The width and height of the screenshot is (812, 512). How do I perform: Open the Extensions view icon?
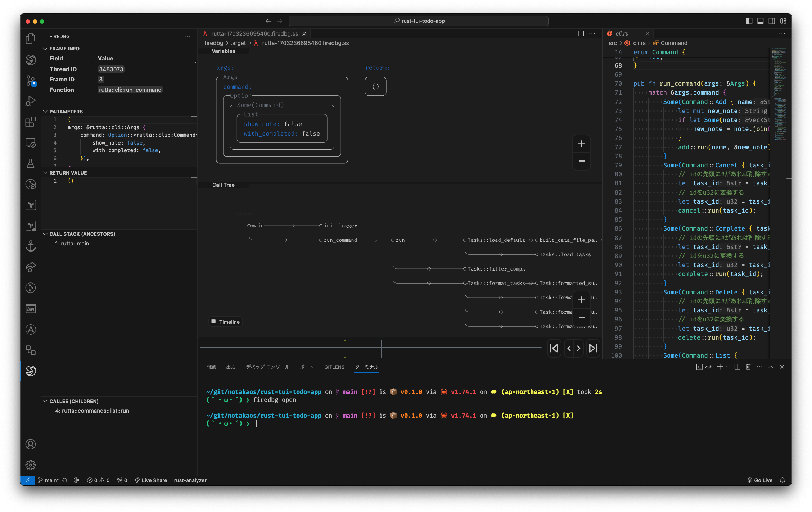[31, 122]
